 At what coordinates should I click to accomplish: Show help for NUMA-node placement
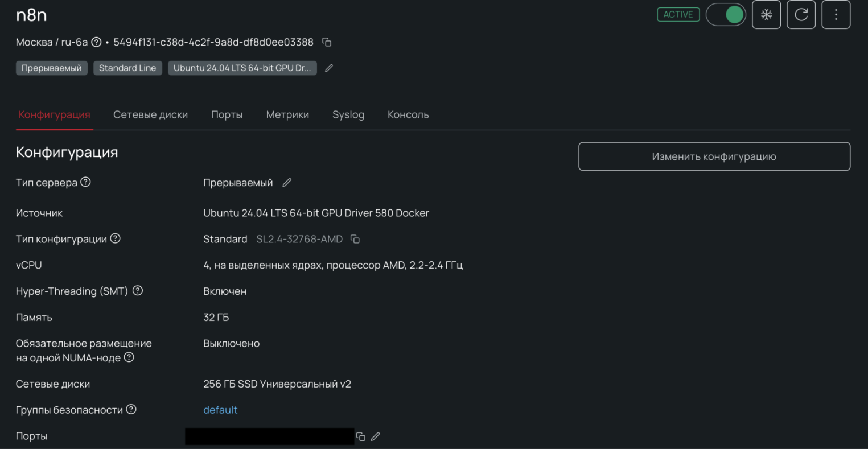pos(129,357)
